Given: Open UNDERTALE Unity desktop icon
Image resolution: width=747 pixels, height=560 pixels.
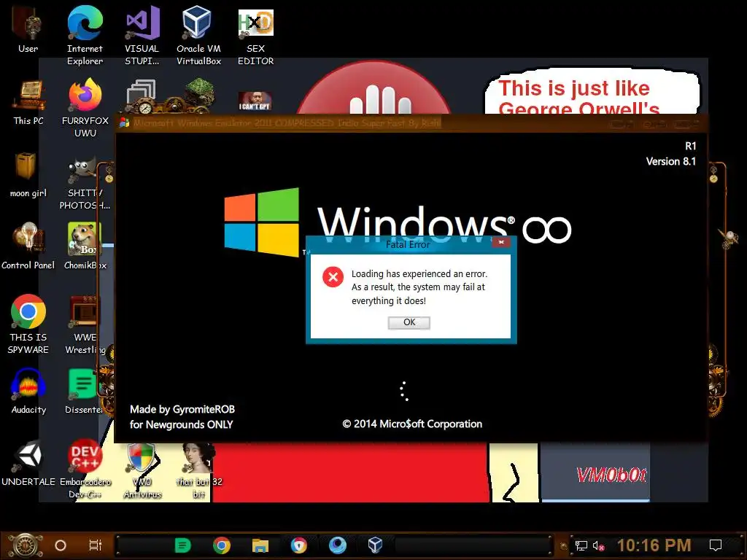Looking at the screenshot, I should pos(28,463).
